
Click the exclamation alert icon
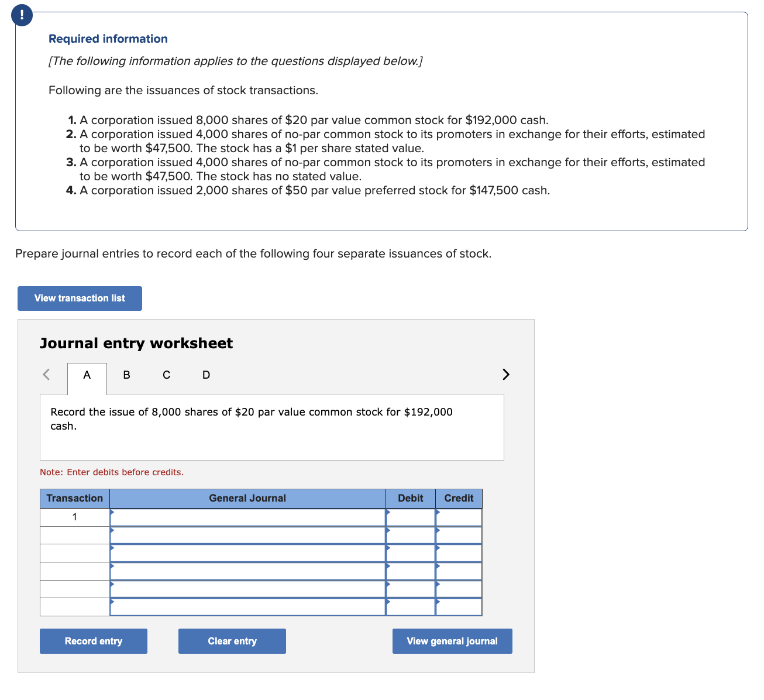[x=22, y=15]
